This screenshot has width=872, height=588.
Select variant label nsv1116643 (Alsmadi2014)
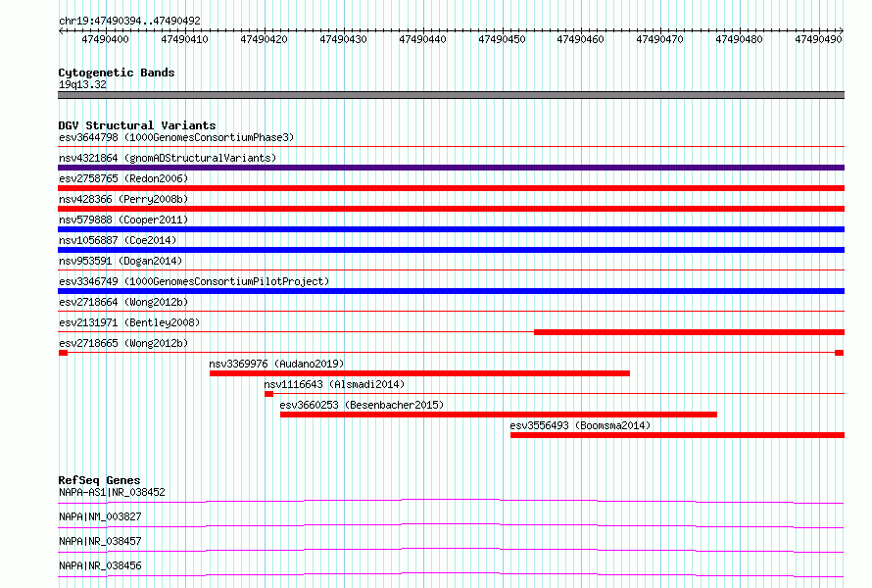[x=334, y=384]
